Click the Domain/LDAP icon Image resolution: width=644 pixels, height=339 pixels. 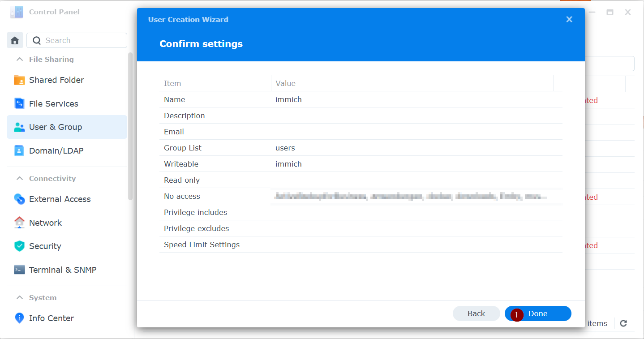[x=19, y=150]
